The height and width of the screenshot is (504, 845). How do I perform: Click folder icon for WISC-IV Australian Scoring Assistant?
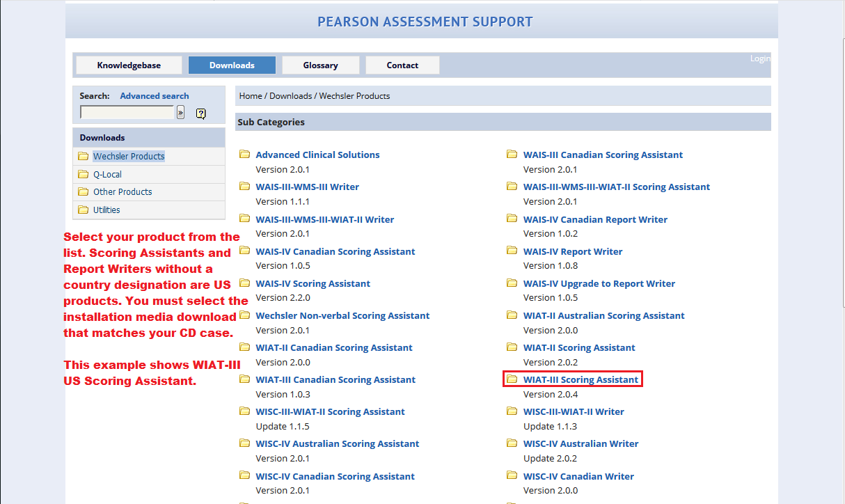coord(244,443)
